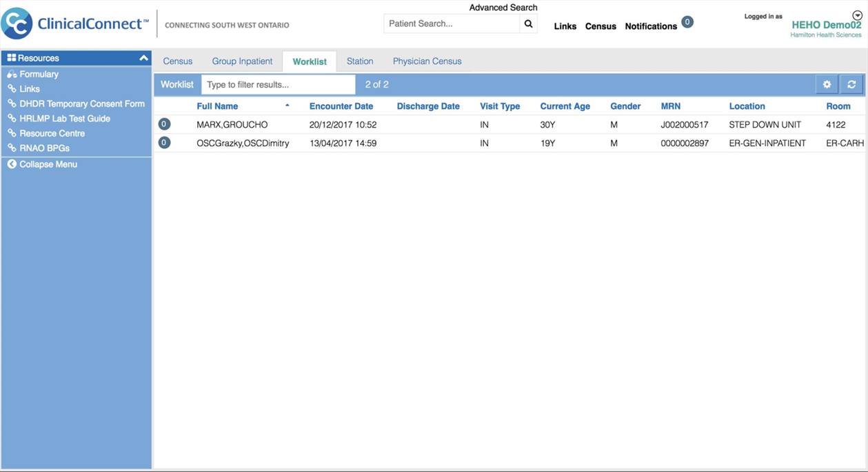Switch to the Census tab
Screen dimensions: 868x472
pos(178,61)
